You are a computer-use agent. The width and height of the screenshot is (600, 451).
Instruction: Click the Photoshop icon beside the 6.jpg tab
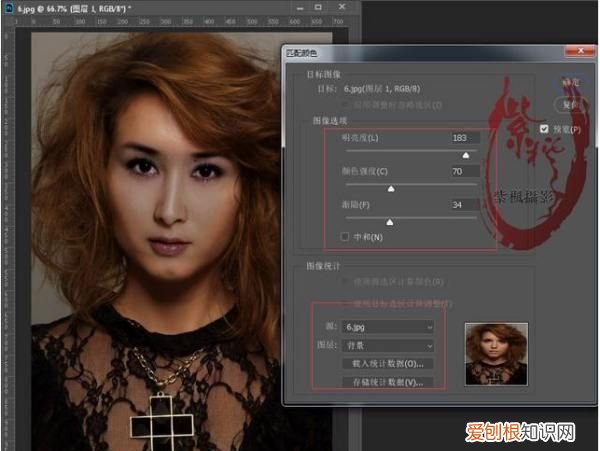pos(9,7)
